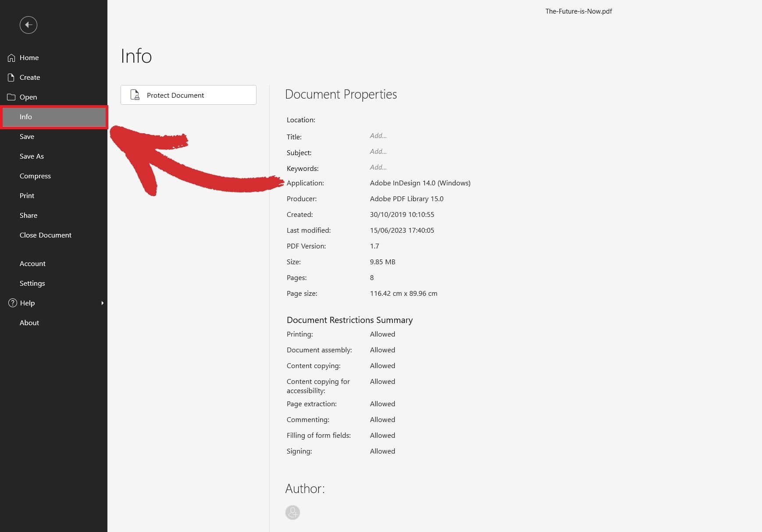Open the Settings entry
This screenshot has height=532, width=762.
32,283
